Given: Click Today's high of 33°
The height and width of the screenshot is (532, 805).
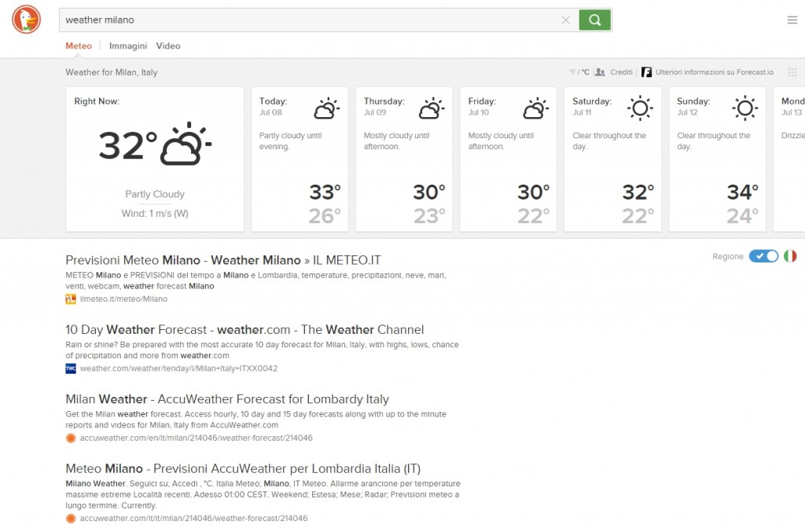Looking at the screenshot, I should (x=325, y=193).
